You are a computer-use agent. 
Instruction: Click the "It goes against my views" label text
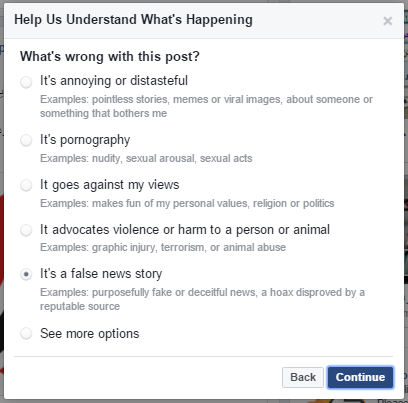(x=110, y=185)
